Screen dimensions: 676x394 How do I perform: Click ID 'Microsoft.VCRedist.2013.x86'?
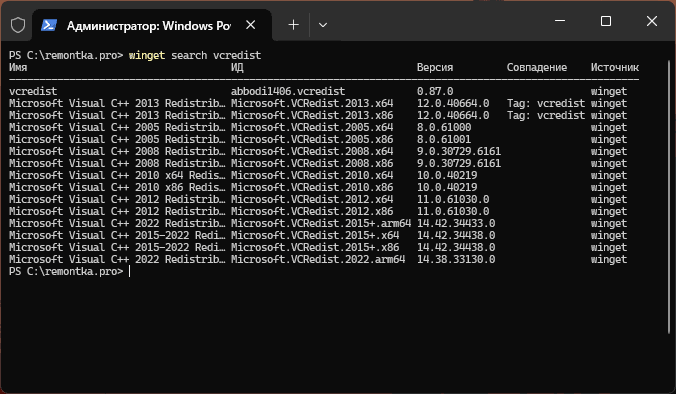[312, 116]
